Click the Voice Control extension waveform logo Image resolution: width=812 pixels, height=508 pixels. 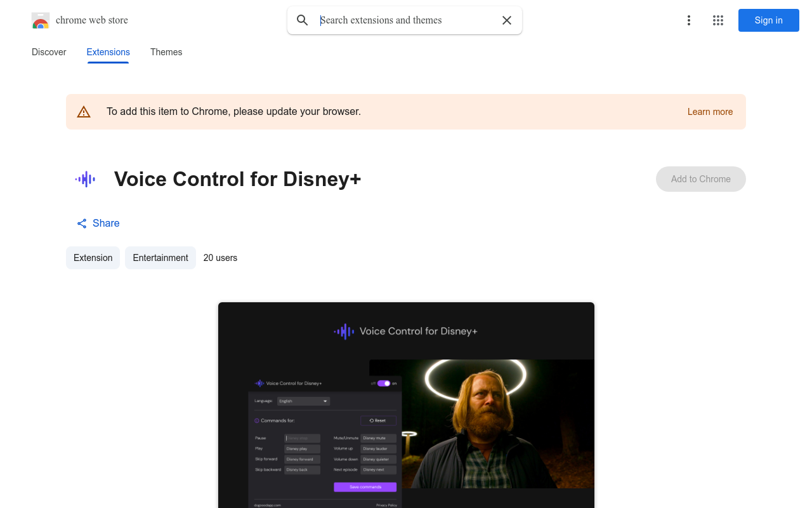85,179
